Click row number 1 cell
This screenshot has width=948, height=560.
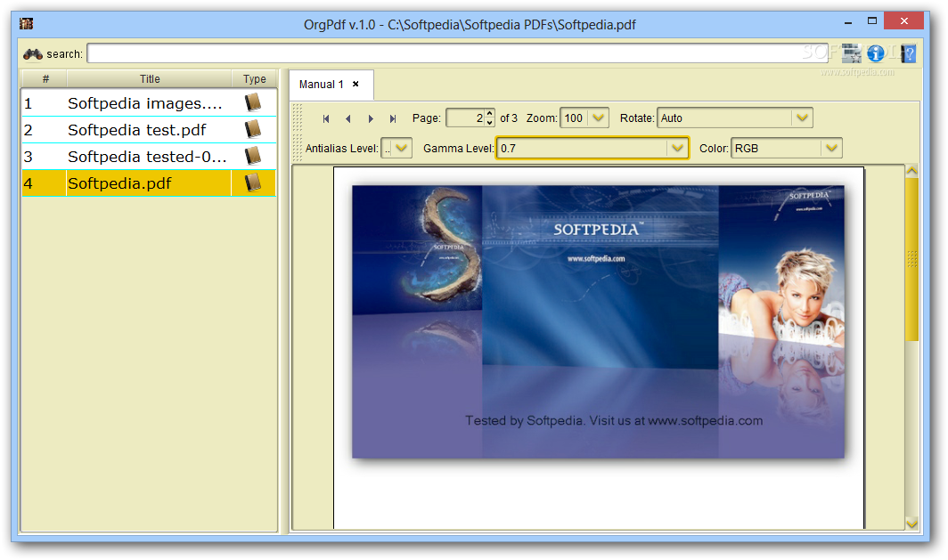pyautogui.click(x=45, y=102)
